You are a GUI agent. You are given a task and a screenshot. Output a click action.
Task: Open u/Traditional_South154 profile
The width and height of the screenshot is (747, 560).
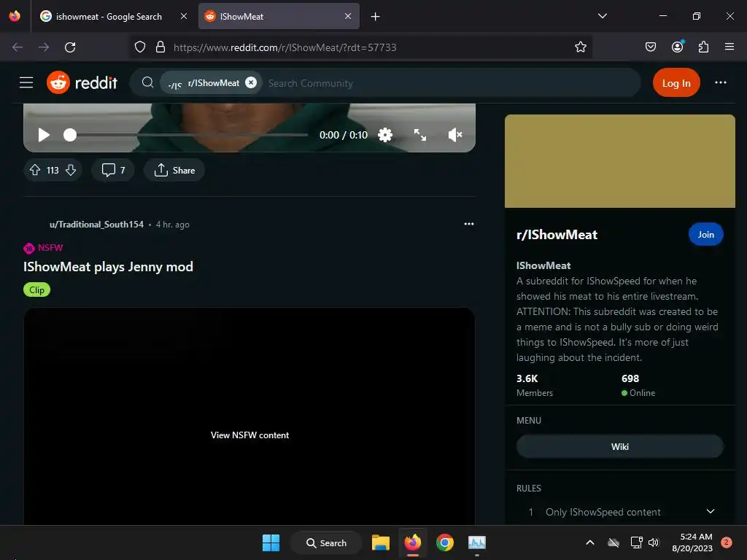[97, 225]
